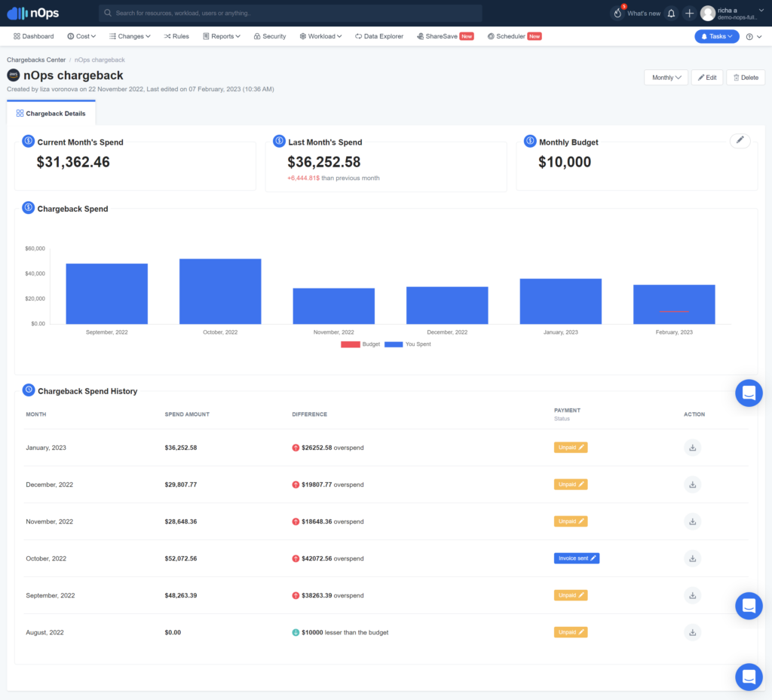Download August, 2022 invoice
Screen dimensions: 772x700
(x=692, y=632)
